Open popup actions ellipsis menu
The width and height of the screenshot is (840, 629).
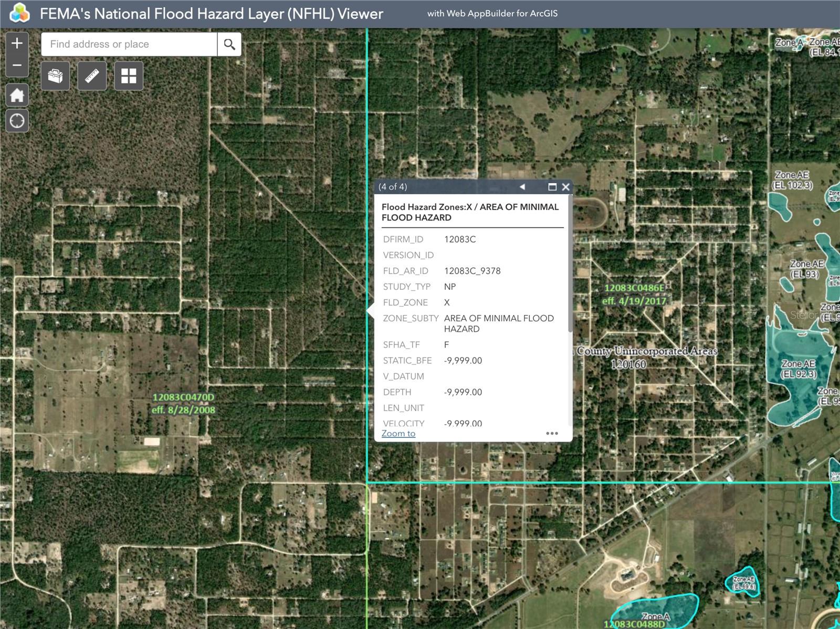(x=552, y=433)
